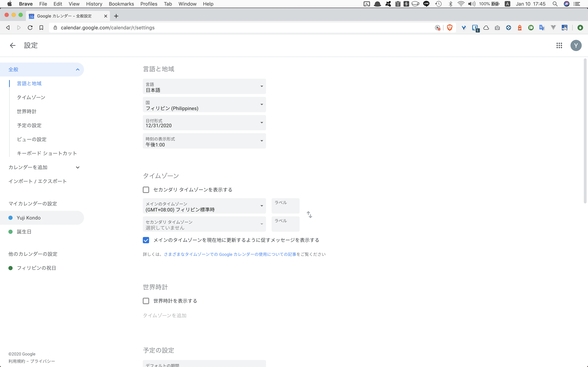Open the Google apps grid icon
Image resolution: width=588 pixels, height=367 pixels.
[559, 45]
